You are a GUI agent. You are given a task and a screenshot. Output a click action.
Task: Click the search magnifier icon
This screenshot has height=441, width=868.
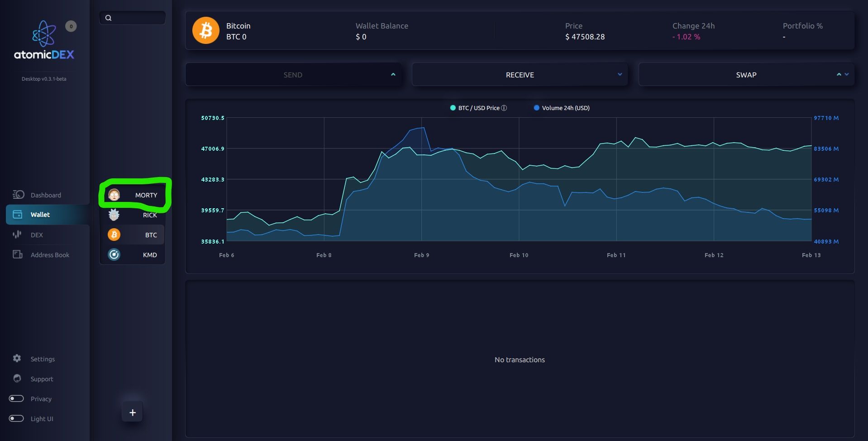pos(108,18)
